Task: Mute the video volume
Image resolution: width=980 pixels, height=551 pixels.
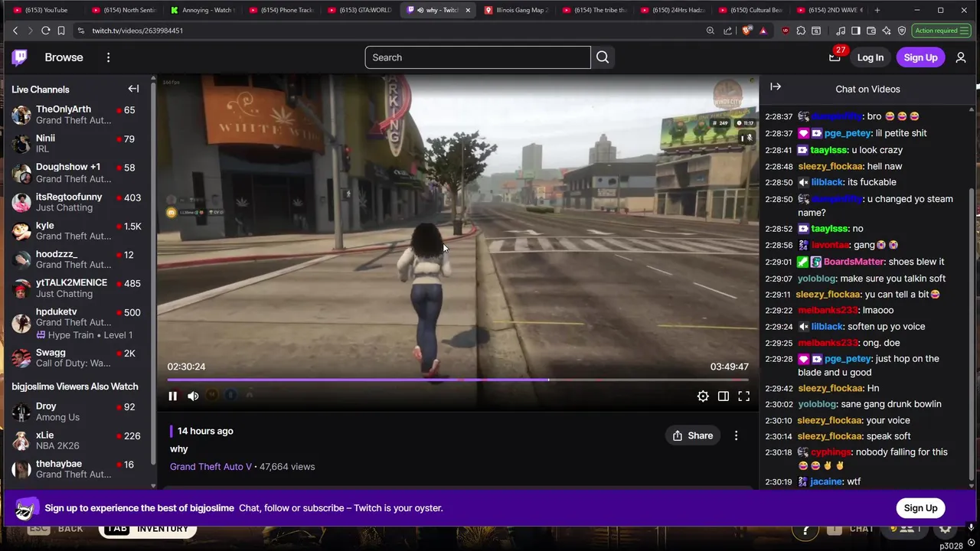Action: point(193,396)
